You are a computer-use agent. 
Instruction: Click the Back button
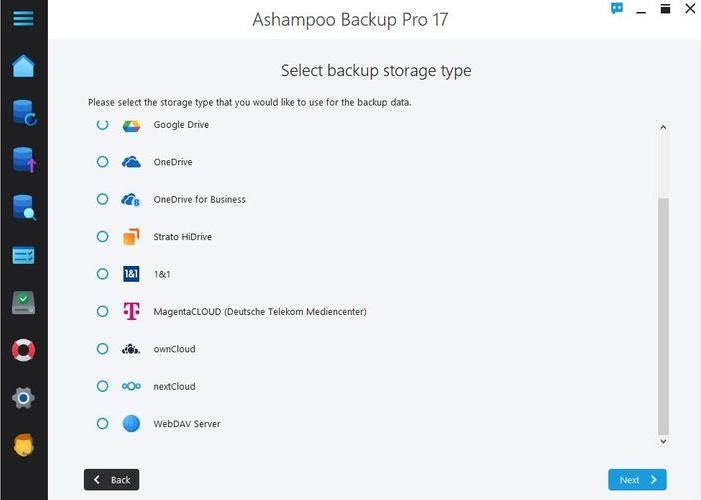pos(111,480)
